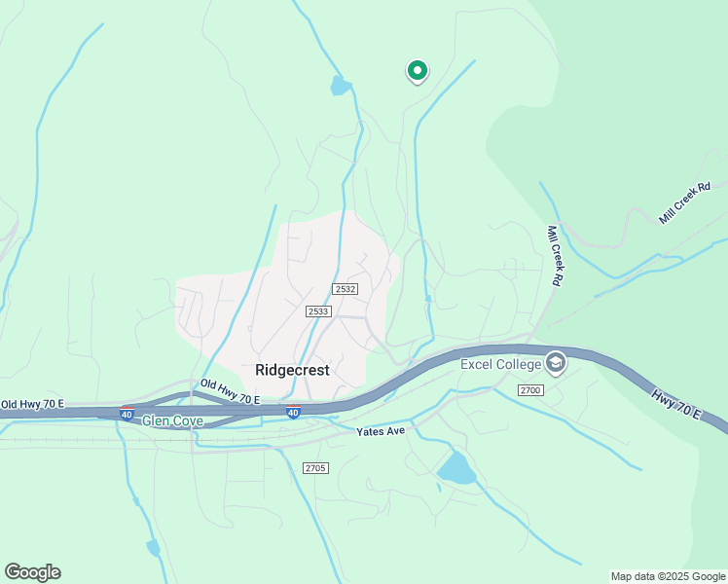The height and width of the screenshot is (584, 728).
Task: Open the Google logo link
Action: (x=32, y=572)
